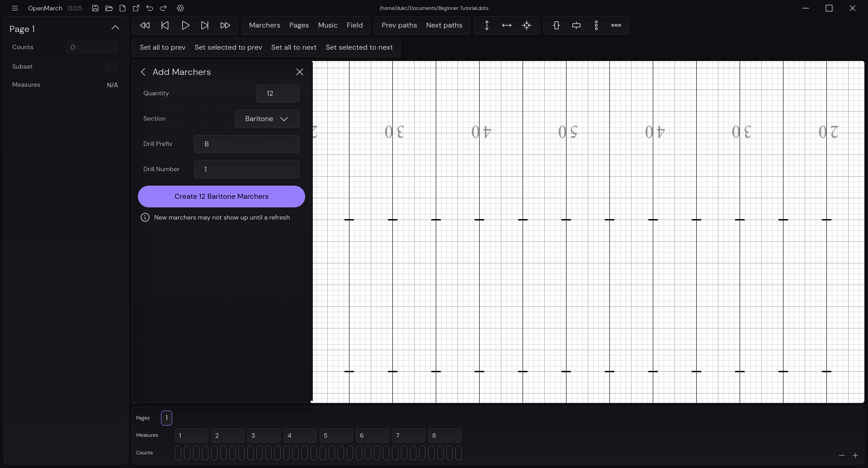
Task: Click the zoom-in plus control at bottom right
Action: point(856,455)
